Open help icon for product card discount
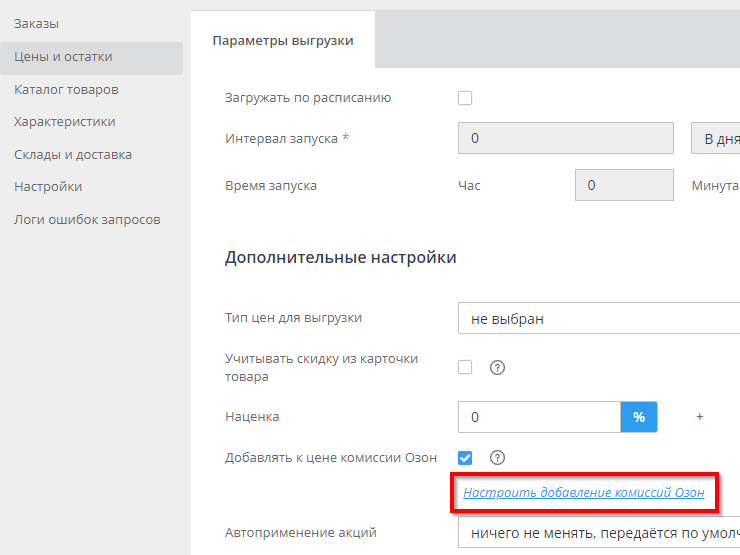 [x=497, y=367]
